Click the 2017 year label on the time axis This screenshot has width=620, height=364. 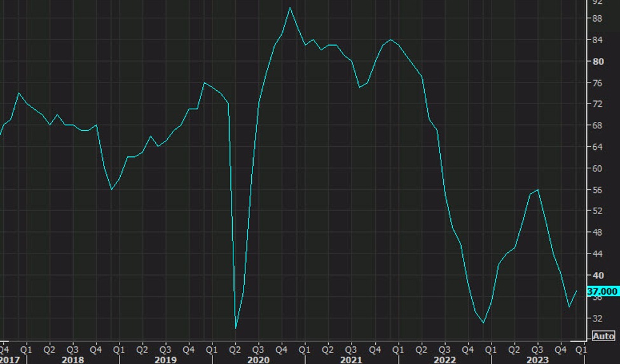(x=10, y=360)
